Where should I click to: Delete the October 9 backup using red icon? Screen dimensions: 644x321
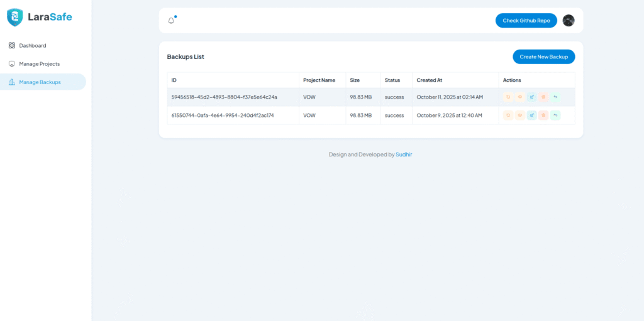pos(543,116)
